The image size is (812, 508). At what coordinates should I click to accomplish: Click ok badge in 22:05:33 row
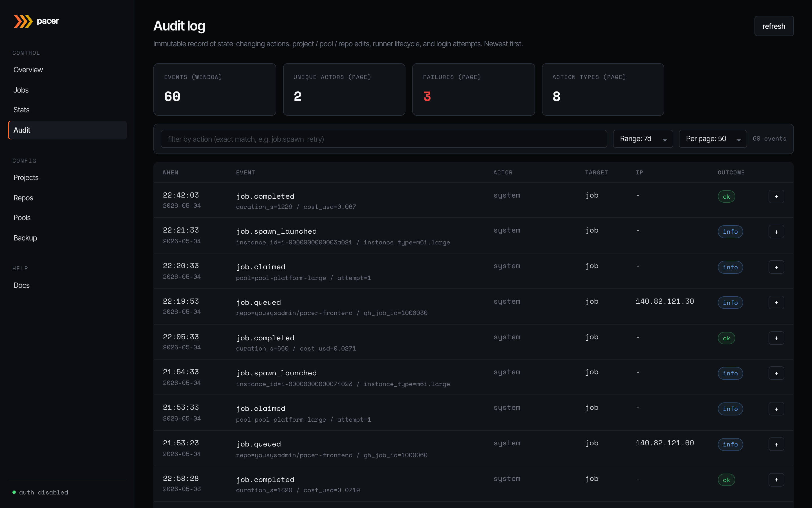pyautogui.click(x=727, y=338)
